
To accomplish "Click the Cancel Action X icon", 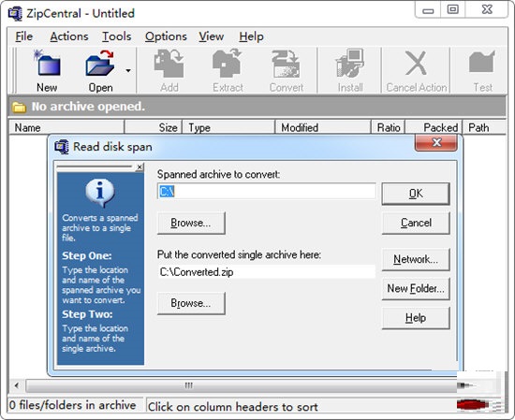I will [x=416, y=63].
